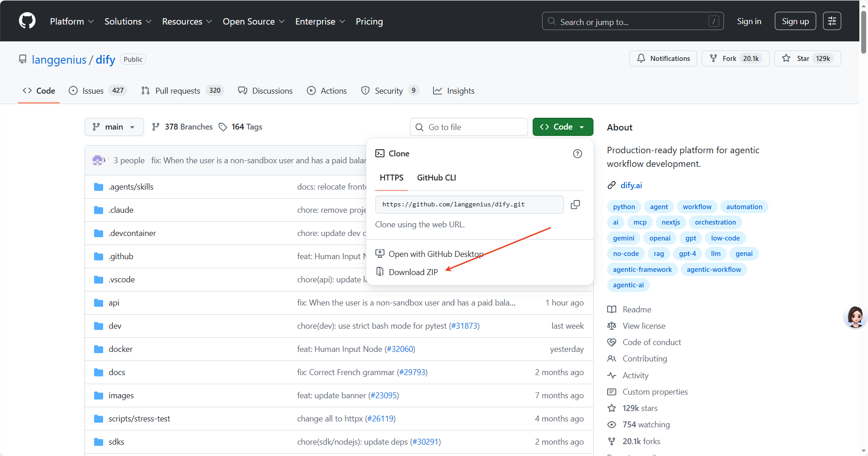Switch to the GitHub CLI clone tab
This screenshot has height=456, width=868.
pyautogui.click(x=436, y=178)
